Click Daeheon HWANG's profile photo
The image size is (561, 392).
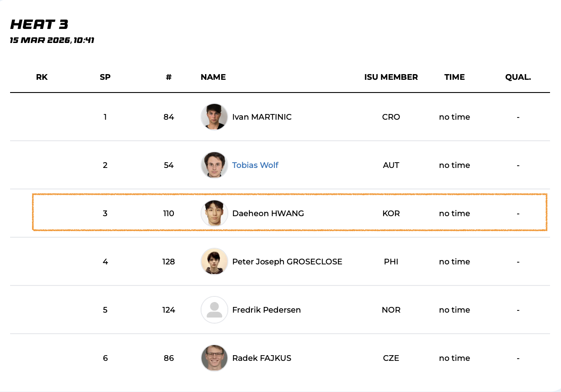click(214, 214)
